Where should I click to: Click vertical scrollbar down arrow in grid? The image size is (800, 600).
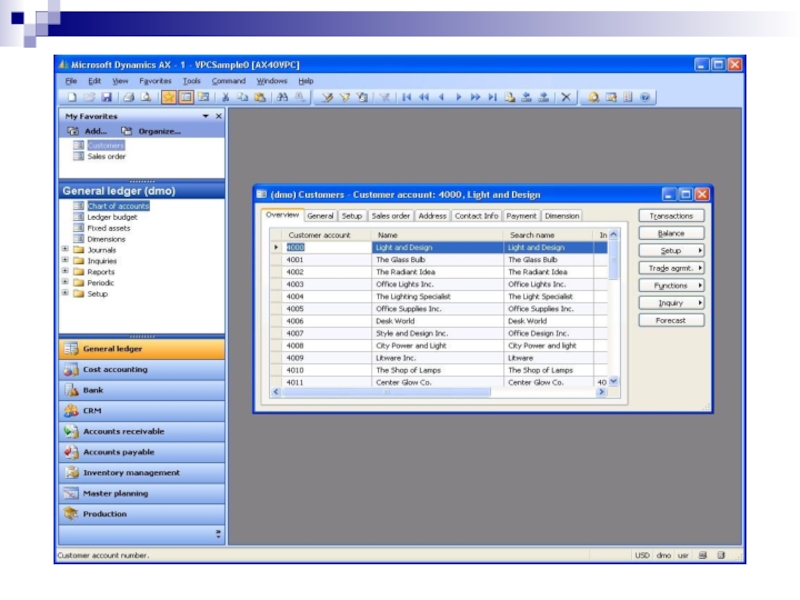tap(614, 381)
